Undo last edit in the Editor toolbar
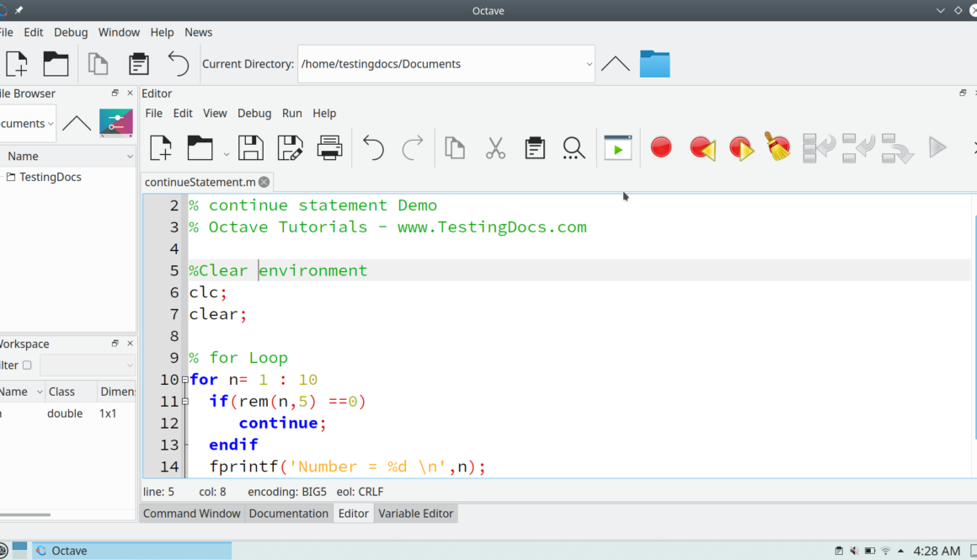The height and width of the screenshot is (560, 977). 373,148
